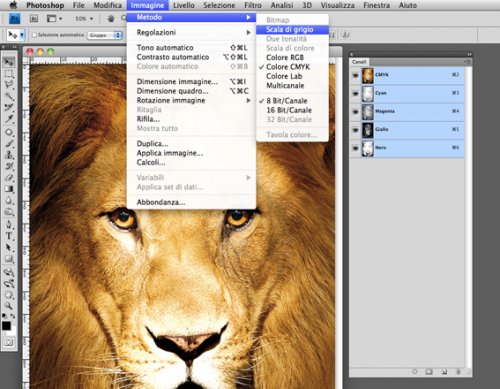Hide the Cyan channel eye icon
The height and width of the screenshot is (389, 500).
pos(355,94)
